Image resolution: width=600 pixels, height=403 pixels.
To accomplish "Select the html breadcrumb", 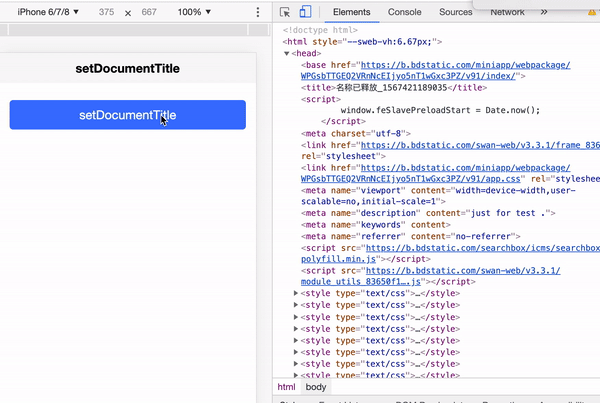I will point(286,387).
